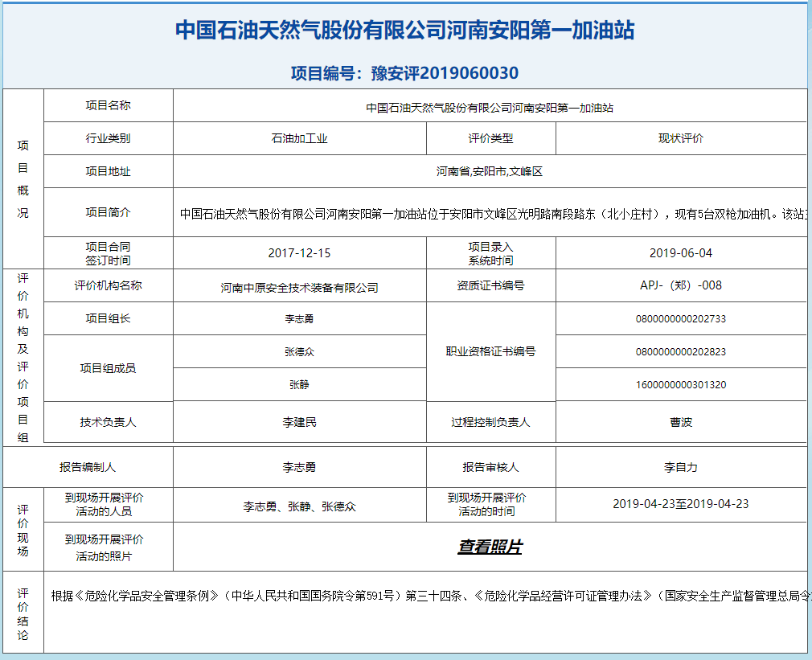Open the 查看照片 photo link
812x660 pixels.
(490, 547)
